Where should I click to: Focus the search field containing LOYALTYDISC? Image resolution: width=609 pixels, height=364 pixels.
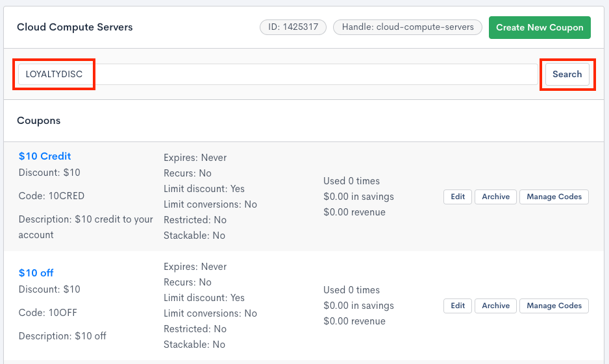click(273, 74)
